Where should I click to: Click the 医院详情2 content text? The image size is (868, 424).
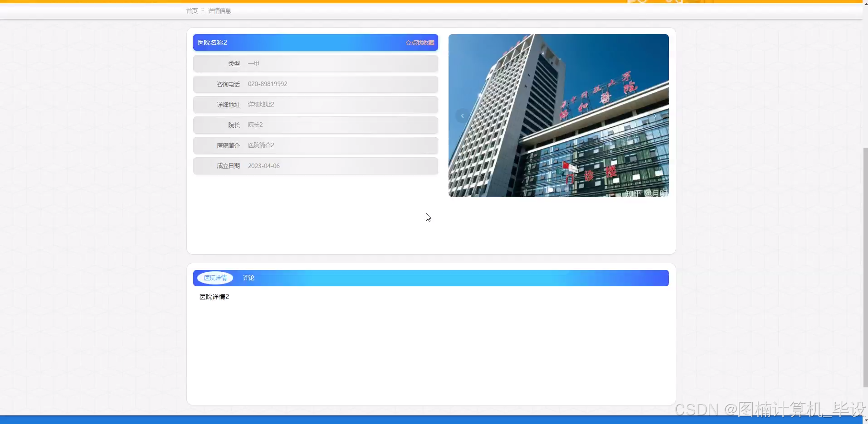[x=214, y=297]
